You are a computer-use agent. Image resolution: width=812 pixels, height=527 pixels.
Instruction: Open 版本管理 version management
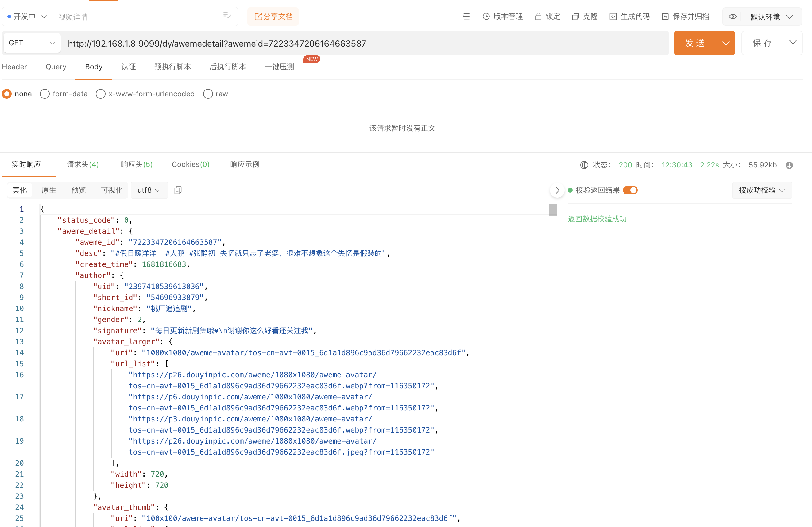click(x=503, y=16)
